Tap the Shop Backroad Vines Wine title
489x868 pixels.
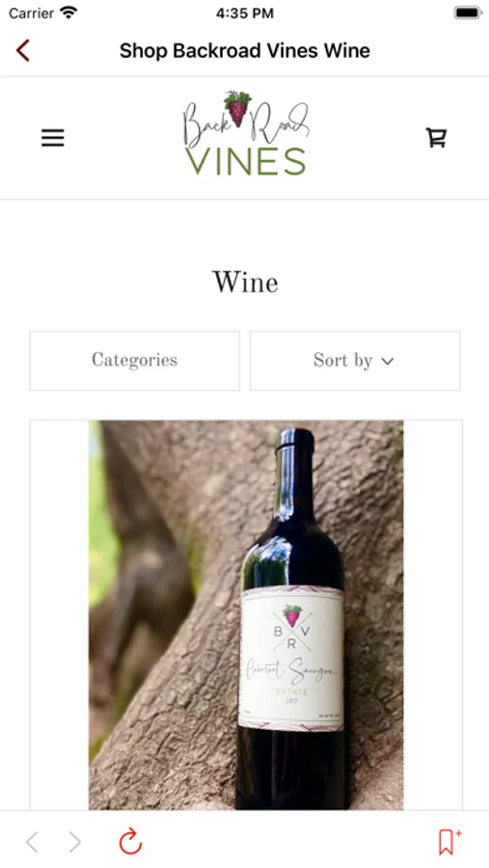pos(245,50)
